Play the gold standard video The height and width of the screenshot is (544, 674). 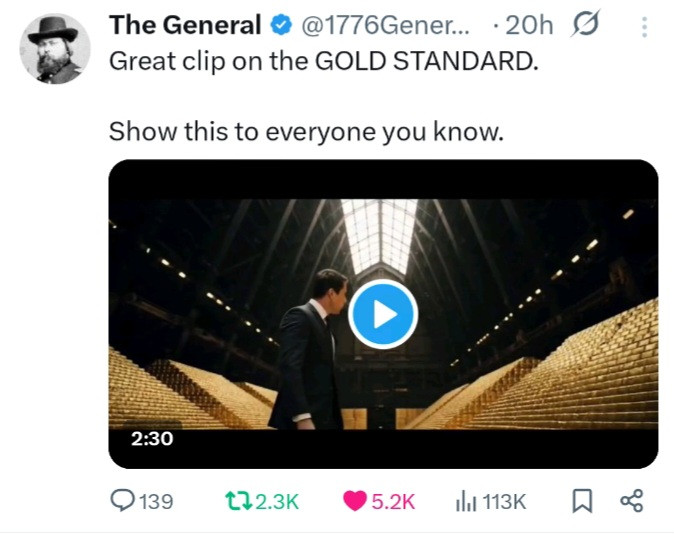[x=383, y=314]
